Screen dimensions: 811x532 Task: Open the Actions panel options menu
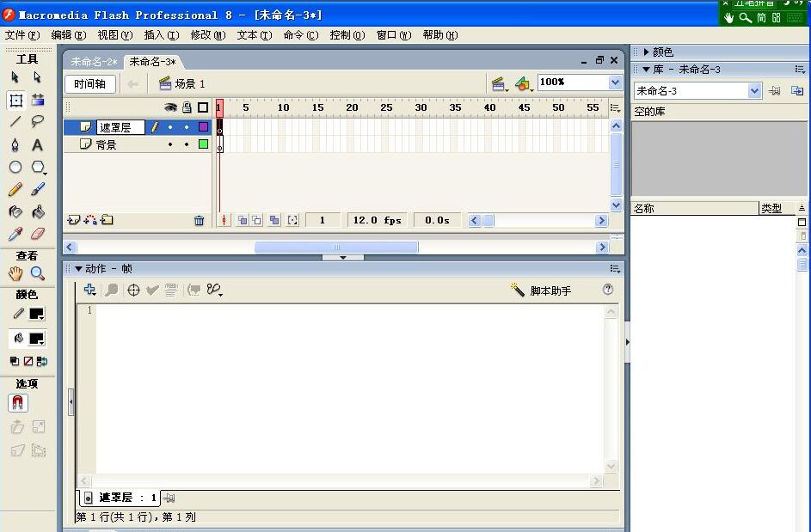615,268
